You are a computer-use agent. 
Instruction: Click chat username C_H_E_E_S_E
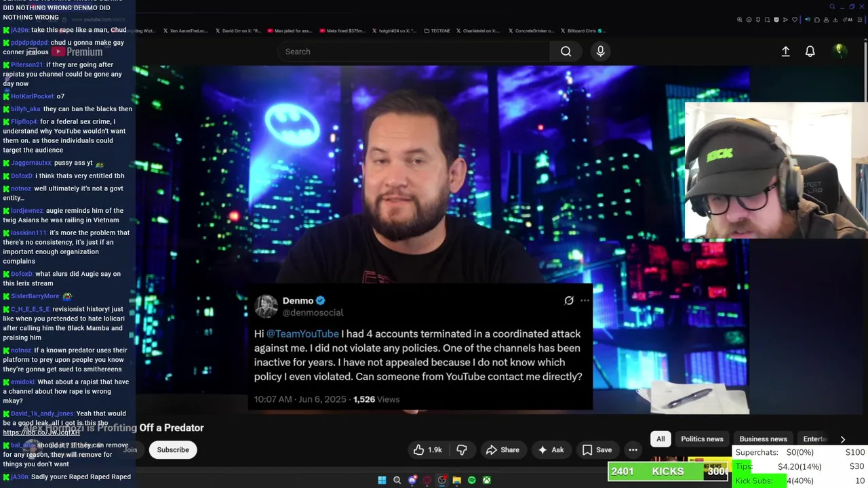coord(30,309)
